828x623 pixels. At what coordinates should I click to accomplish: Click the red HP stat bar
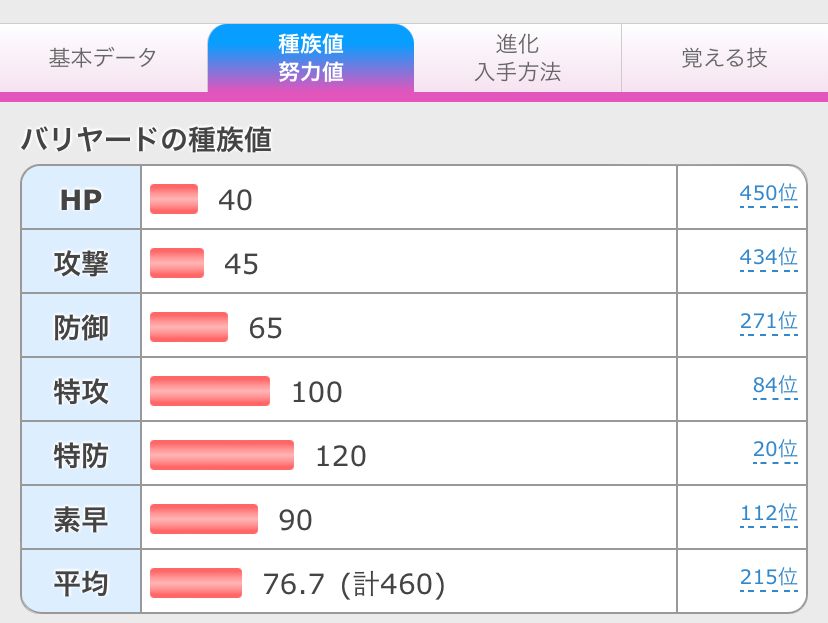174,199
